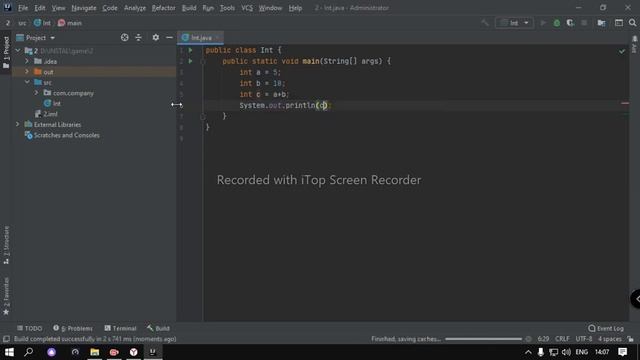The height and width of the screenshot is (360, 640).
Task: Click run gutter arrow beside class Int
Action: coord(190,50)
